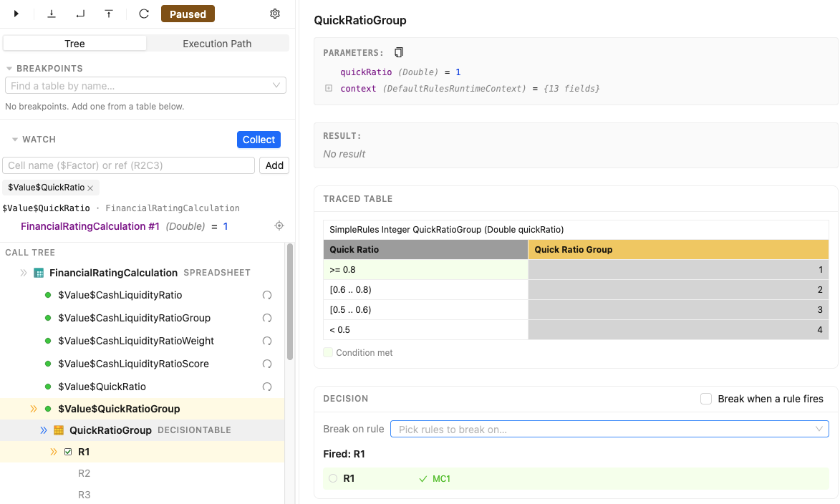840x504 pixels.
Task: Select QuickRatioGroup decision table node
Action: [142, 430]
